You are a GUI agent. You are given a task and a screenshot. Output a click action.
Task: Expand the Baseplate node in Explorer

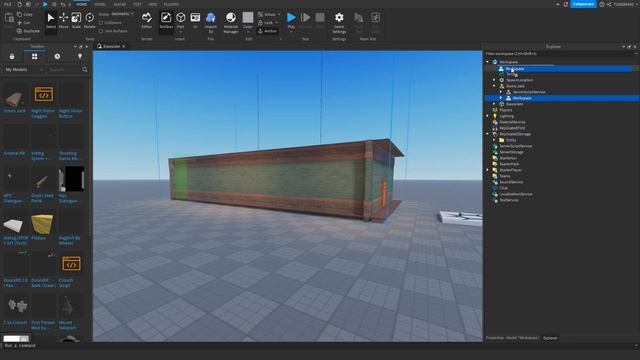(494, 104)
